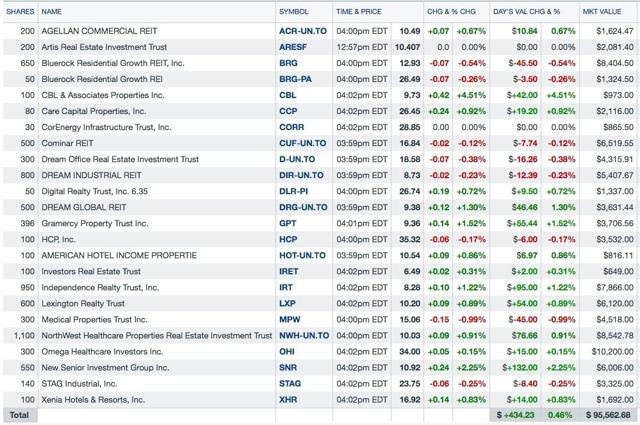
Task: Click the IRET ticker symbol
Action: pyautogui.click(x=289, y=271)
